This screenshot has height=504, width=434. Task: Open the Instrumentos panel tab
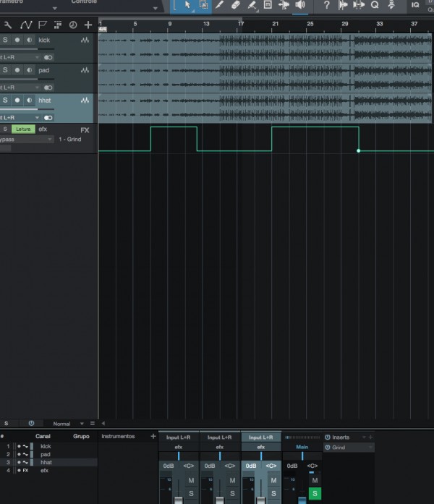point(118,436)
